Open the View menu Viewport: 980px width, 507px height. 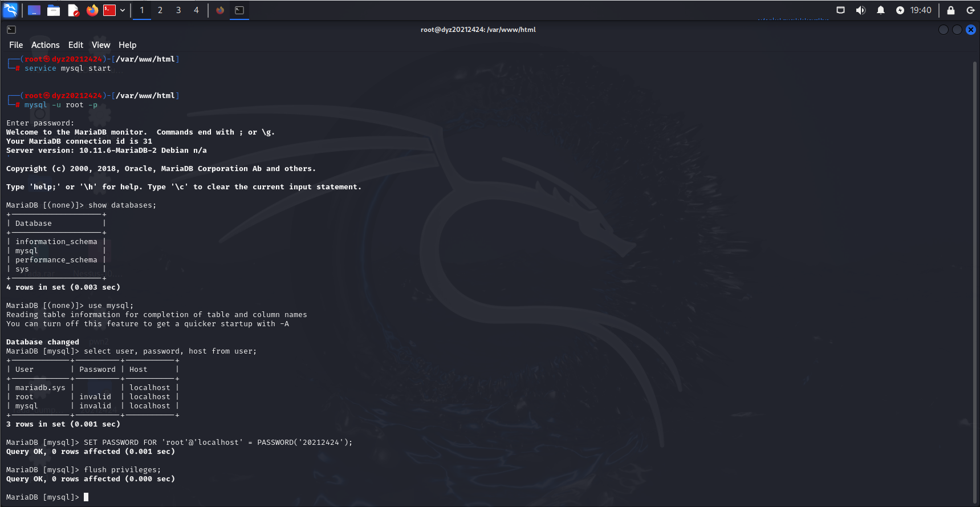pyautogui.click(x=101, y=45)
